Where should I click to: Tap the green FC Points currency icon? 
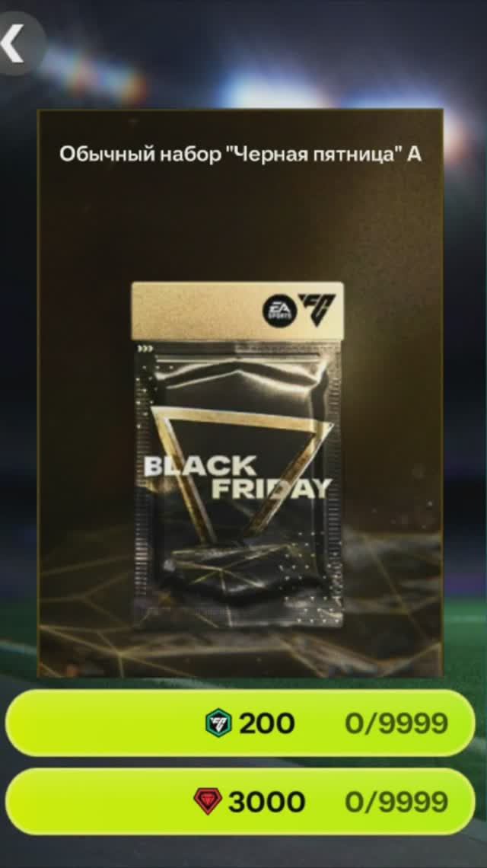220,723
